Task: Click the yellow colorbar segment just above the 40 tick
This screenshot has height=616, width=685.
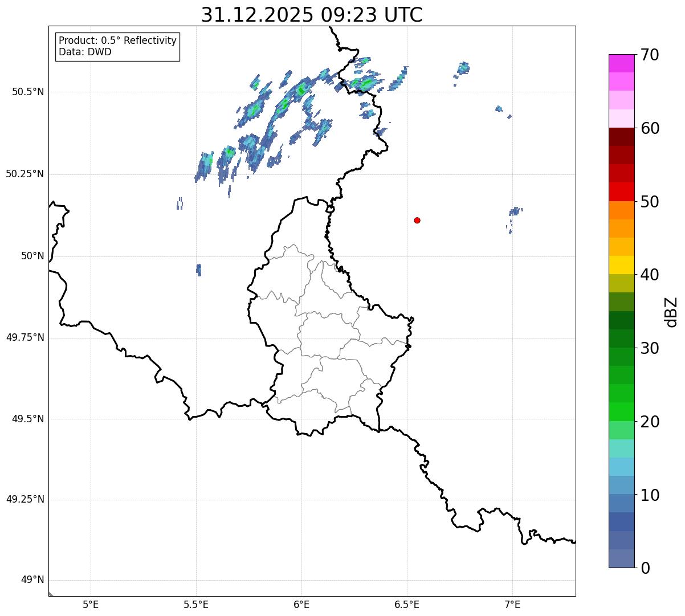Action: [x=622, y=265]
